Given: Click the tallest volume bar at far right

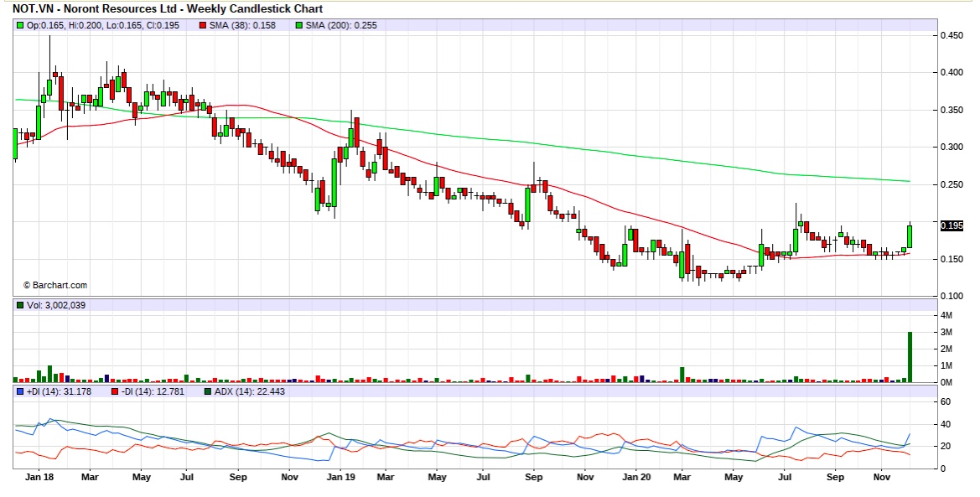Looking at the screenshot, I should pyautogui.click(x=910, y=357).
